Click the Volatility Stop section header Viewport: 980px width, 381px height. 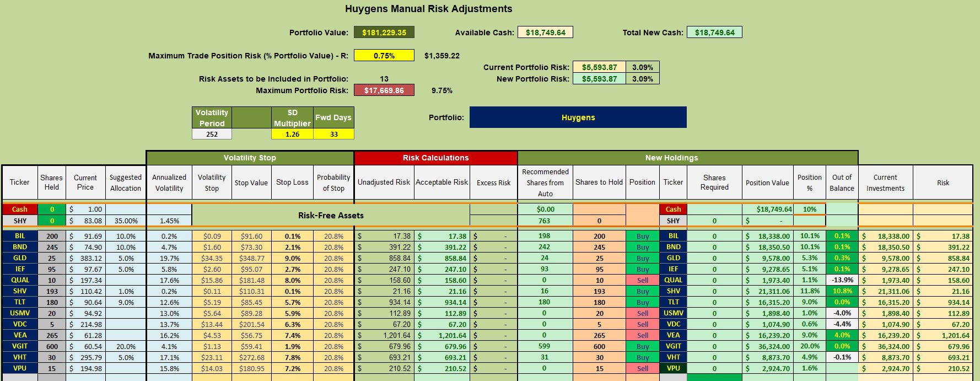(x=250, y=158)
